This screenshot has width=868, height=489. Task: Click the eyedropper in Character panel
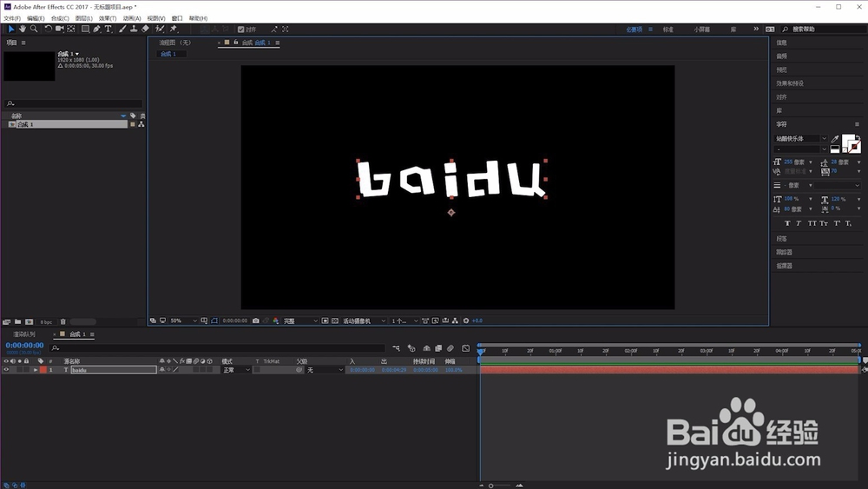tap(835, 138)
